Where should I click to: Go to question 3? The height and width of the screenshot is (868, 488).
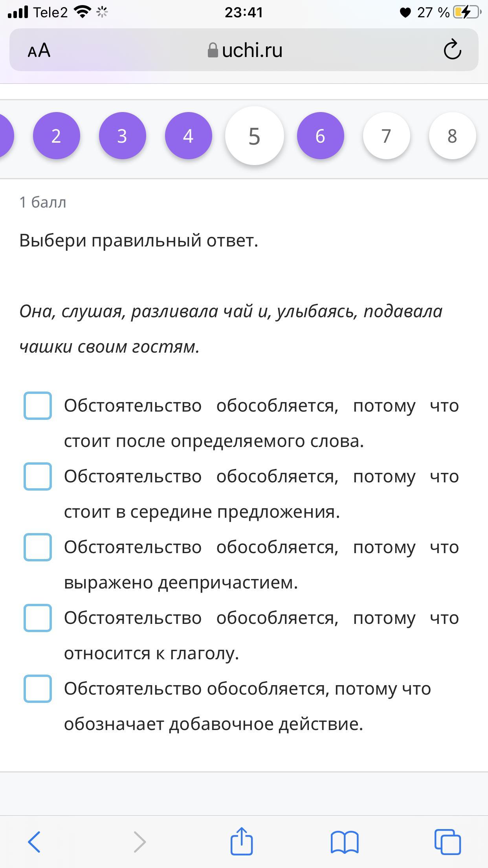tap(122, 136)
